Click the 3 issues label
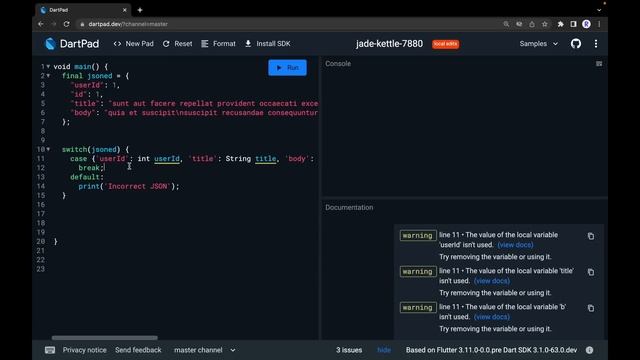This screenshot has width=640, height=360. tap(349, 350)
